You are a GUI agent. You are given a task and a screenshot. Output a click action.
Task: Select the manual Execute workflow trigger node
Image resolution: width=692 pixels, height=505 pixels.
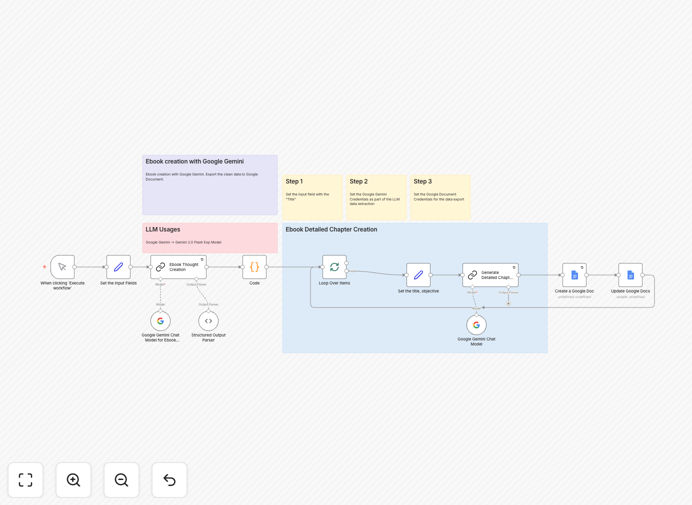62,267
